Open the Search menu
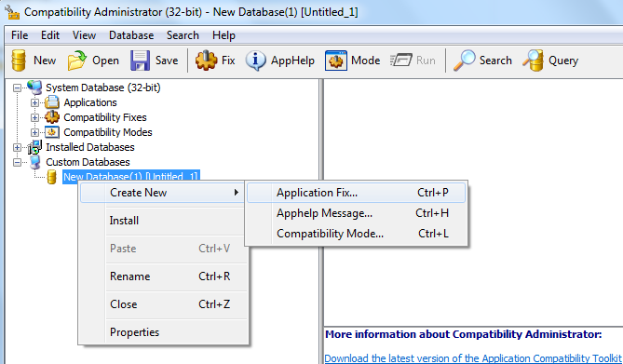 tap(183, 35)
